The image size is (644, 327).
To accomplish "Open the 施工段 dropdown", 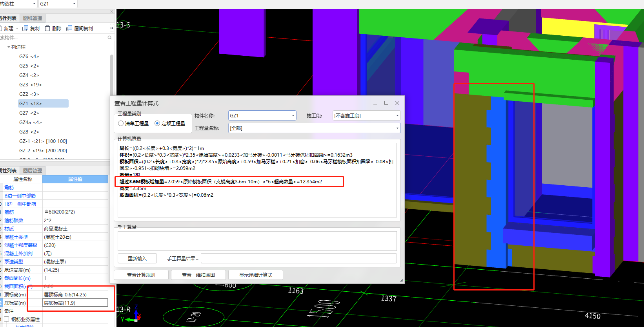I will [397, 116].
